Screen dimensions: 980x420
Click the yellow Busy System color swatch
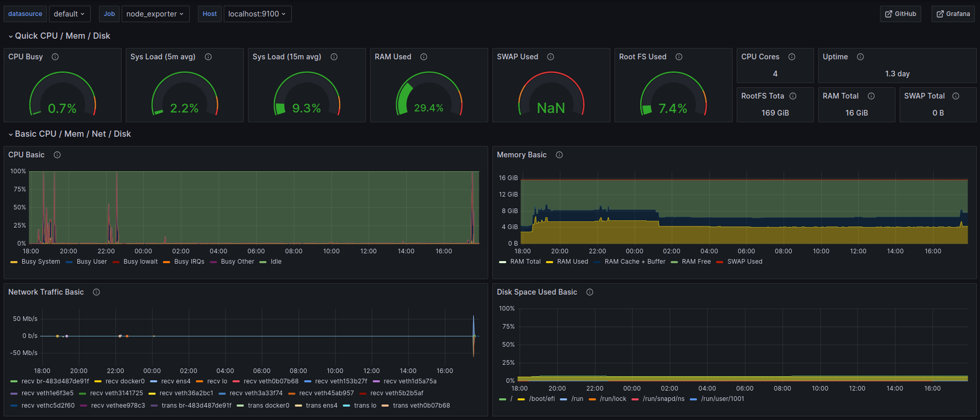click(14, 262)
